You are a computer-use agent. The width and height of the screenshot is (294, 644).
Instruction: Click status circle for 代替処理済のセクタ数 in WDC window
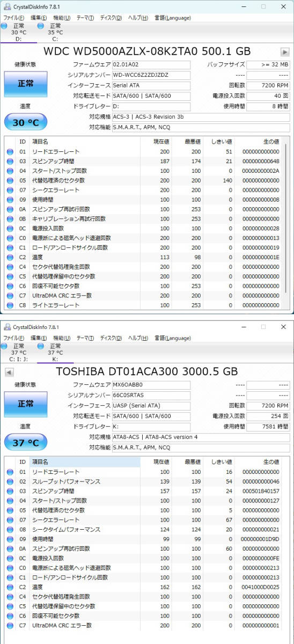10,180
